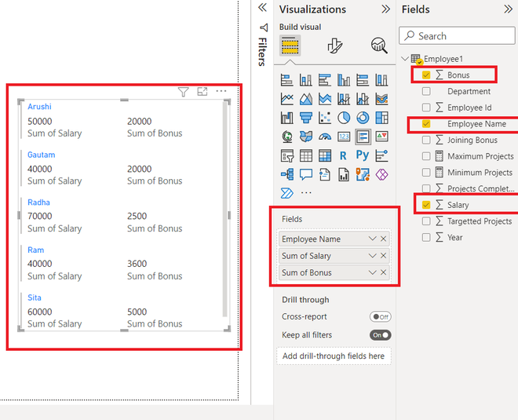Get more visuals via the ellipsis
This screenshot has width=518, height=420.
(306, 192)
